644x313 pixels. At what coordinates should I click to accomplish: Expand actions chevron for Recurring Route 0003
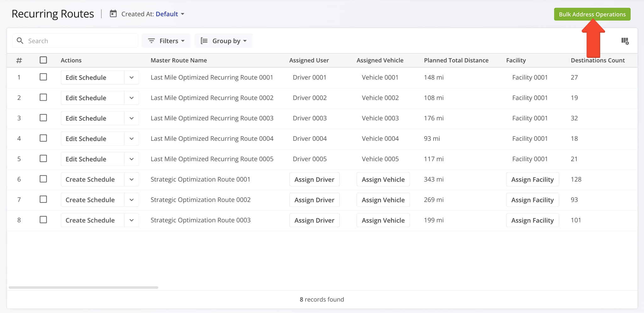point(131,118)
